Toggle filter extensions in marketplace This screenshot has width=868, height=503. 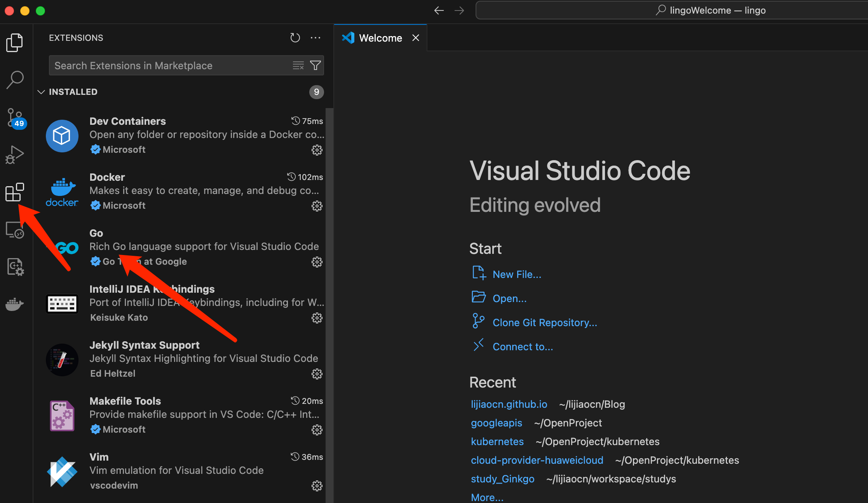click(315, 65)
